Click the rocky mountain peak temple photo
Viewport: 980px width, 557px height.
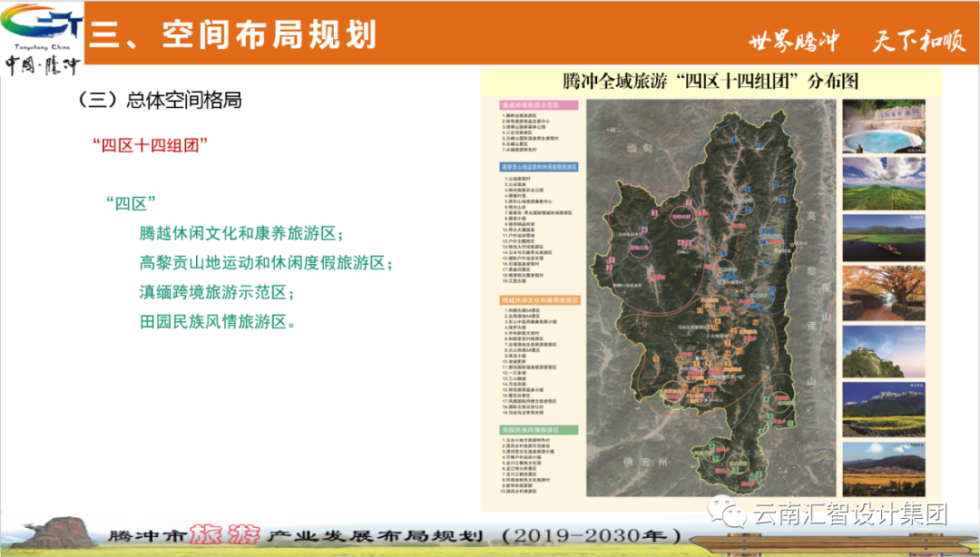[x=884, y=351]
